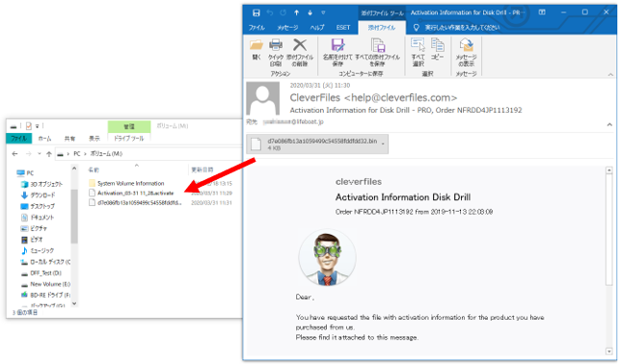The image size is (620, 364).
Task: Click the tell-me search box with lightbulb
Action: 457,27
